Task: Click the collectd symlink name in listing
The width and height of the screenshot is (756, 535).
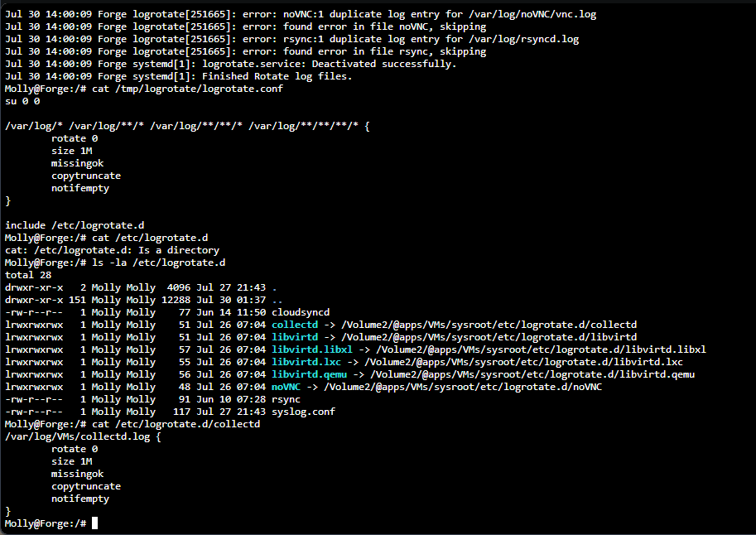Action: [295, 325]
